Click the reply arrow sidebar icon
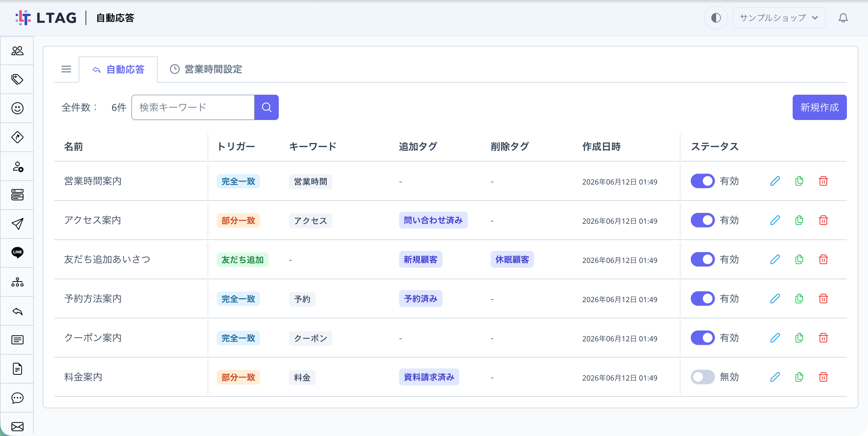The width and height of the screenshot is (868, 436). tap(17, 311)
